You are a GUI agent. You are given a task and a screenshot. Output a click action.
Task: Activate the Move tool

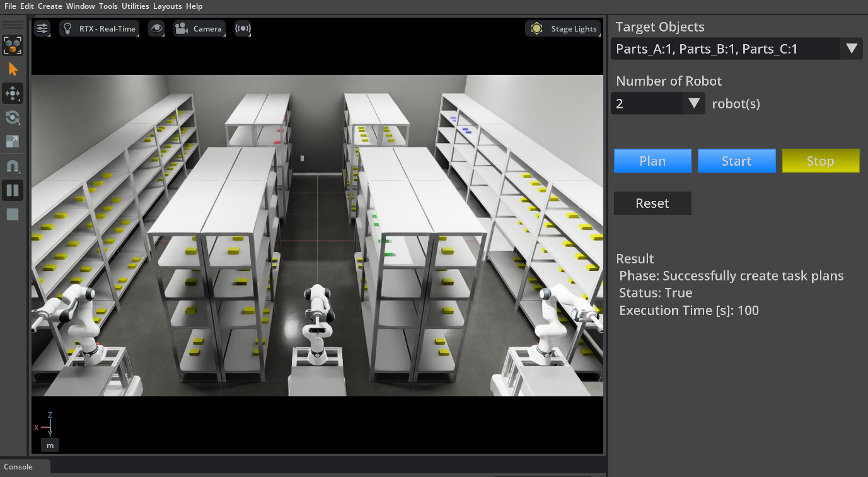pos(13,93)
